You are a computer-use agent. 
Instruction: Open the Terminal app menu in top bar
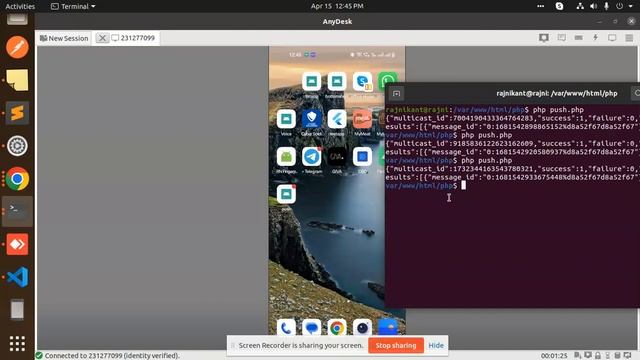pyautogui.click(x=73, y=6)
